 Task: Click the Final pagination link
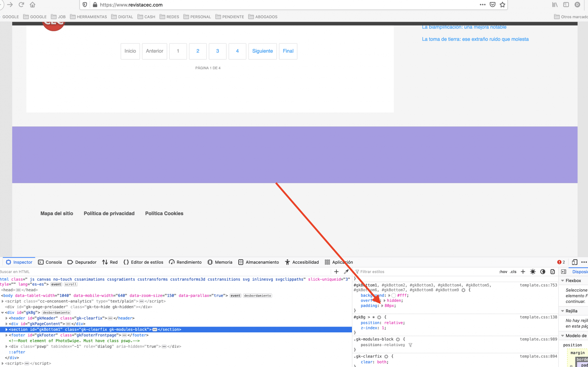pos(288,51)
